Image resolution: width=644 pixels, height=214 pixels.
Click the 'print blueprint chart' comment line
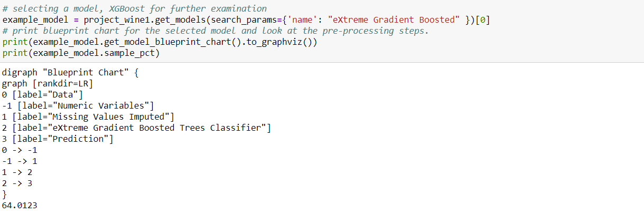click(217, 31)
